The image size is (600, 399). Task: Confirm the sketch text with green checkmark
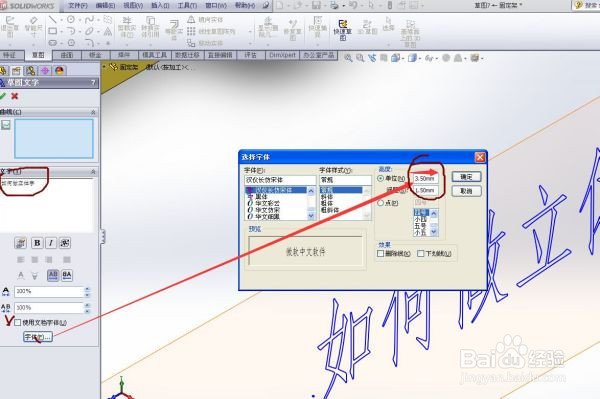[3, 96]
